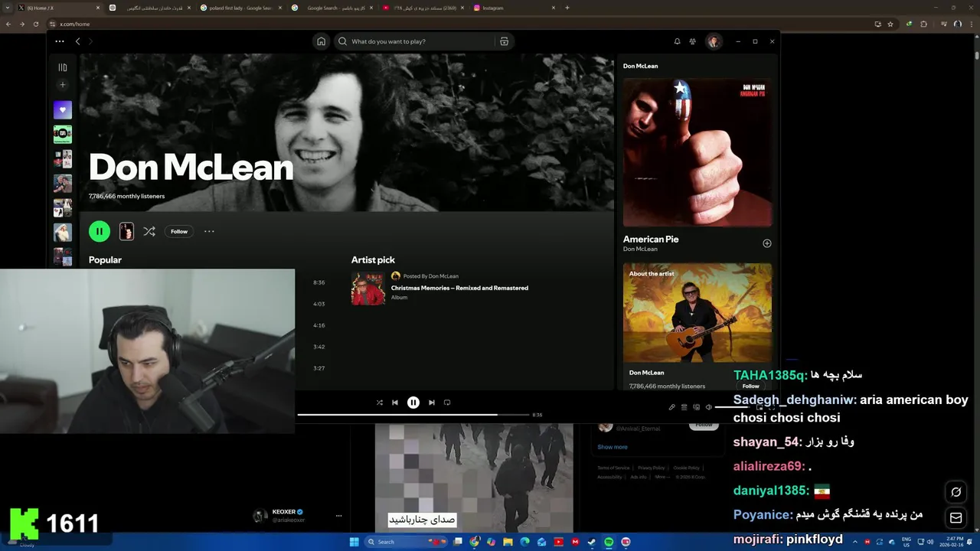Open Connect to a device icon
This screenshot has height=551, width=980.
point(697,407)
